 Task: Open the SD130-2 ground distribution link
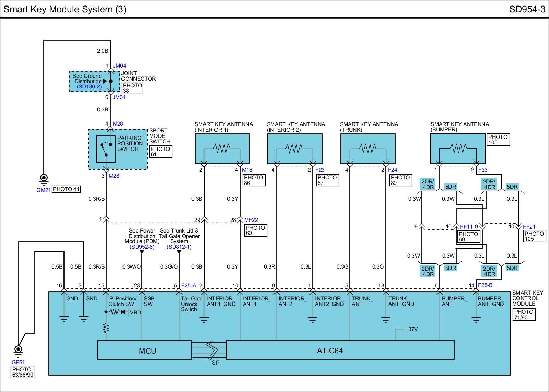coord(89,87)
